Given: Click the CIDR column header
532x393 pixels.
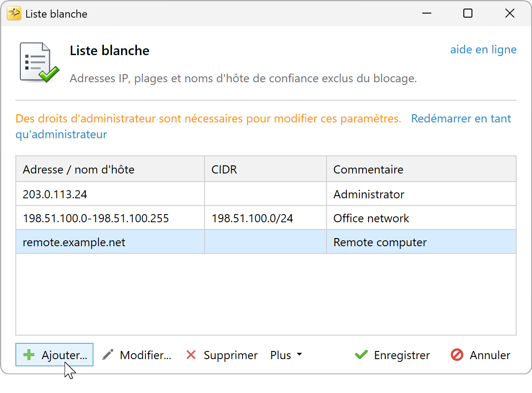Looking at the screenshot, I should (x=265, y=169).
